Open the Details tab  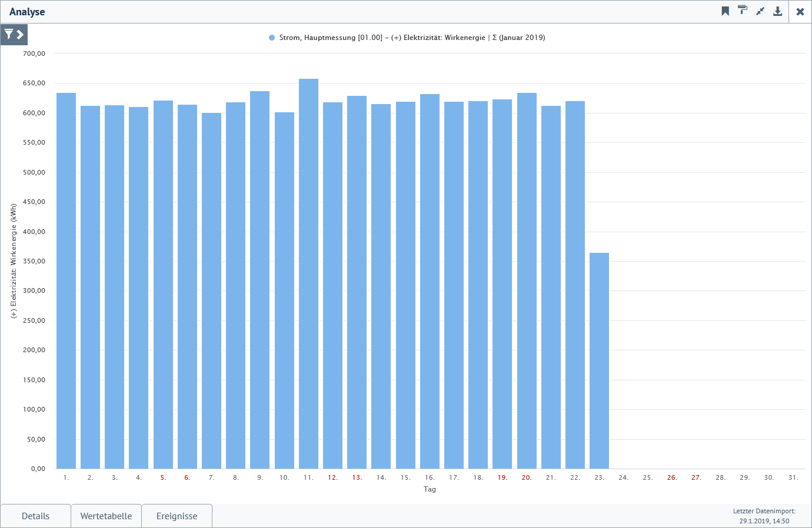(x=35, y=516)
